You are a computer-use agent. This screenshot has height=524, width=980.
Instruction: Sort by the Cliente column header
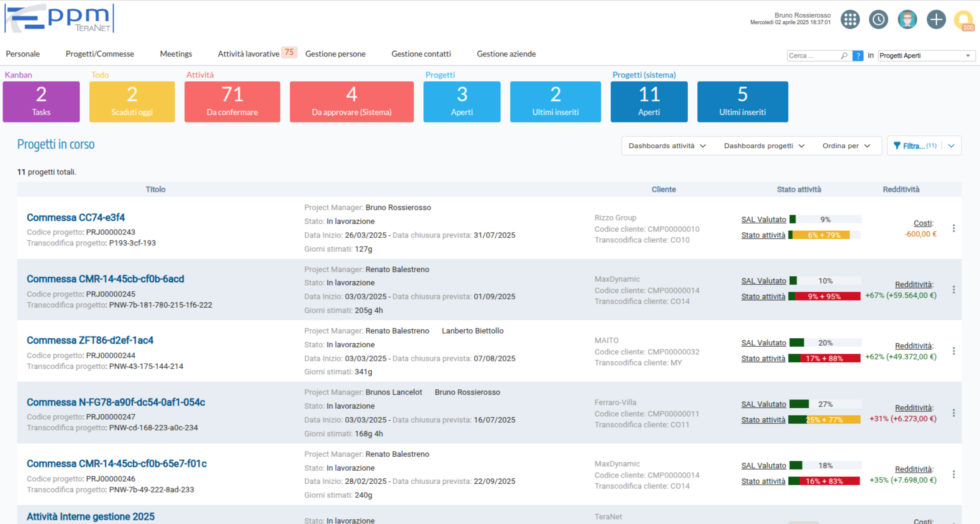pyautogui.click(x=663, y=189)
